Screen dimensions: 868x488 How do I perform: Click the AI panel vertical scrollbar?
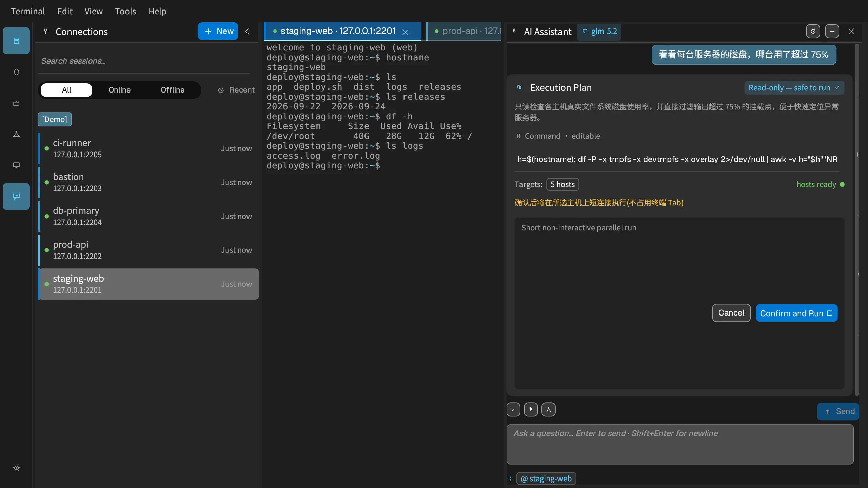click(857, 220)
